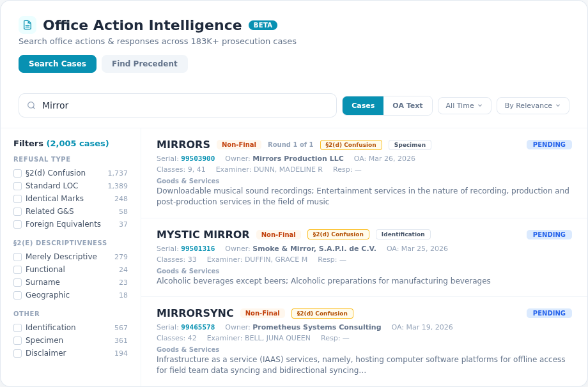The height and width of the screenshot is (387, 588).
Task: Open the All Time date range dropdown
Action: point(464,105)
